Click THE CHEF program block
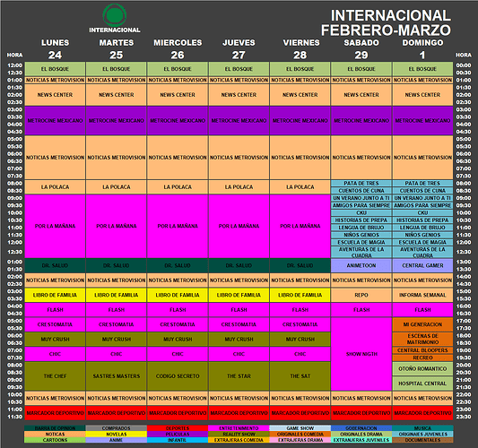Screen dimensions: 478x448 click(56, 376)
